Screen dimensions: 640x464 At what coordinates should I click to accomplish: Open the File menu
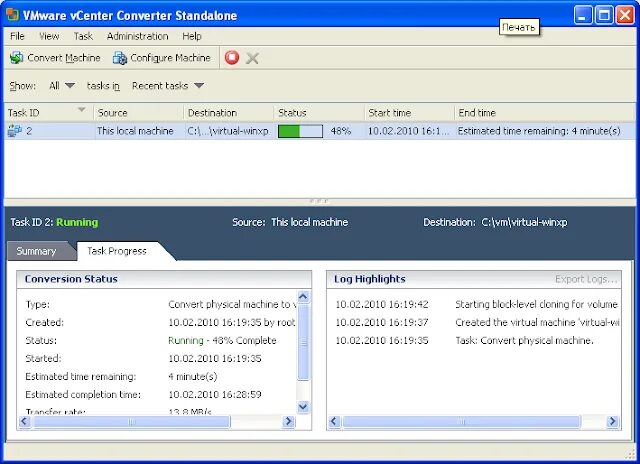17,36
